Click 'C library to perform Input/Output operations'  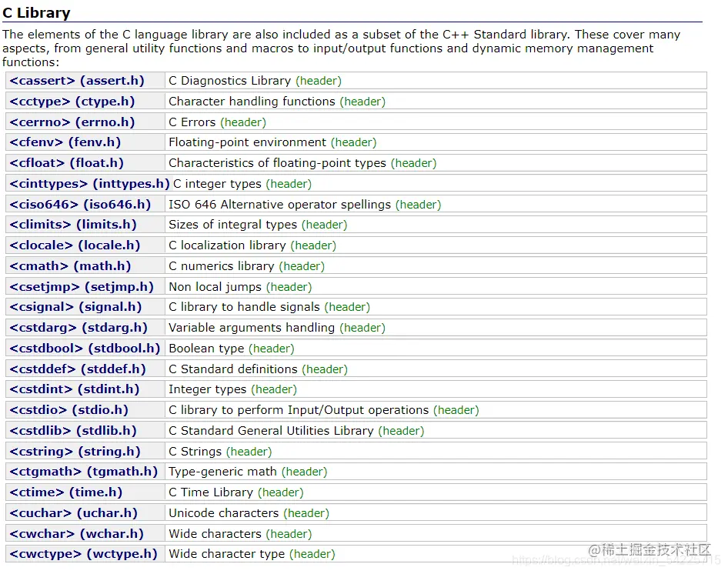click(299, 410)
